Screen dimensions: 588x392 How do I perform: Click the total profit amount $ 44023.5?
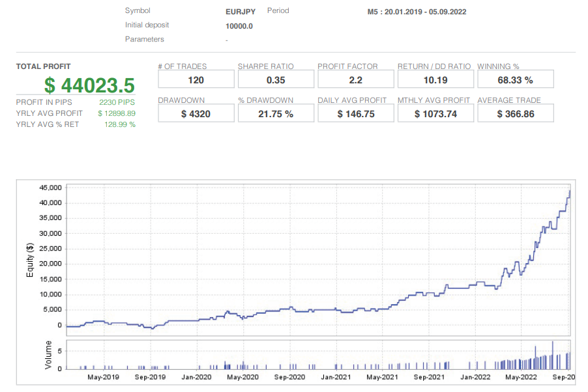[x=89, y=85]
